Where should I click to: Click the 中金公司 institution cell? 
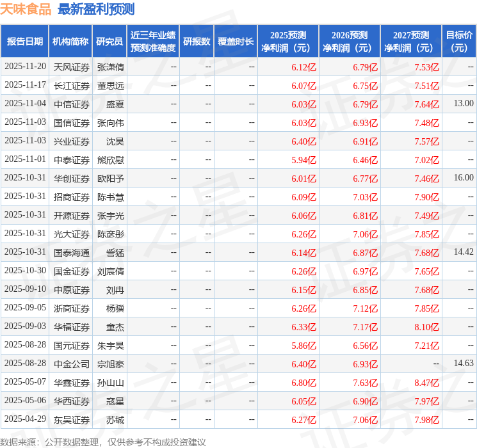(72, 364)
